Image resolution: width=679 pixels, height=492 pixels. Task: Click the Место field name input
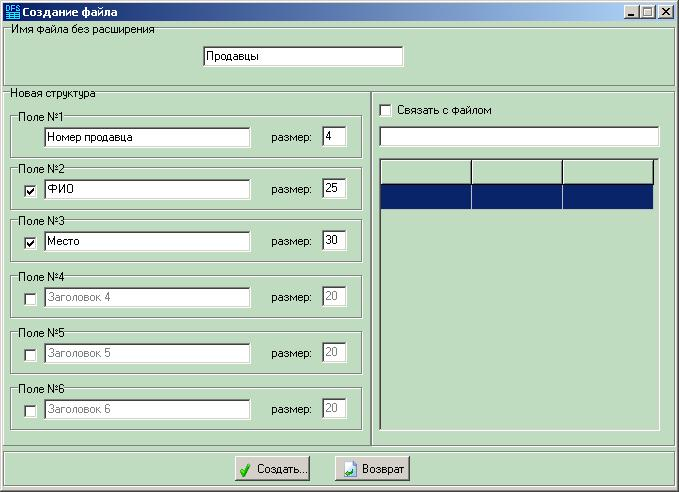[147, 241]
